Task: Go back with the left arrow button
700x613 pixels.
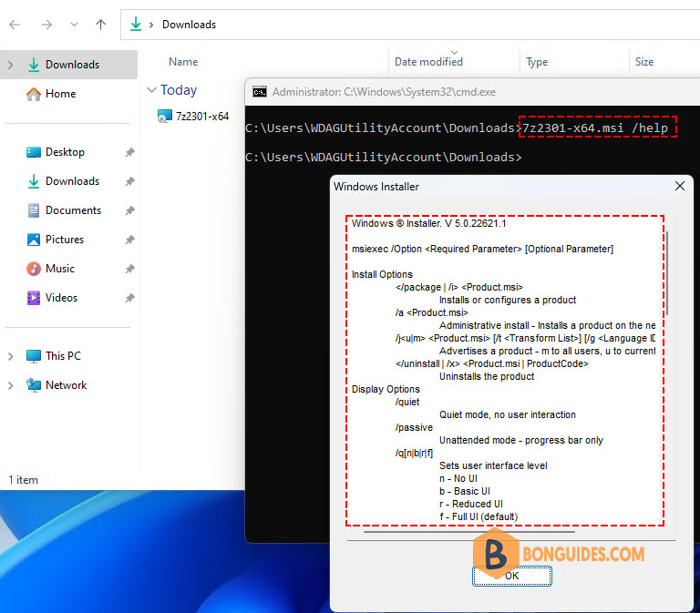Action: click(x=15, y=25)
